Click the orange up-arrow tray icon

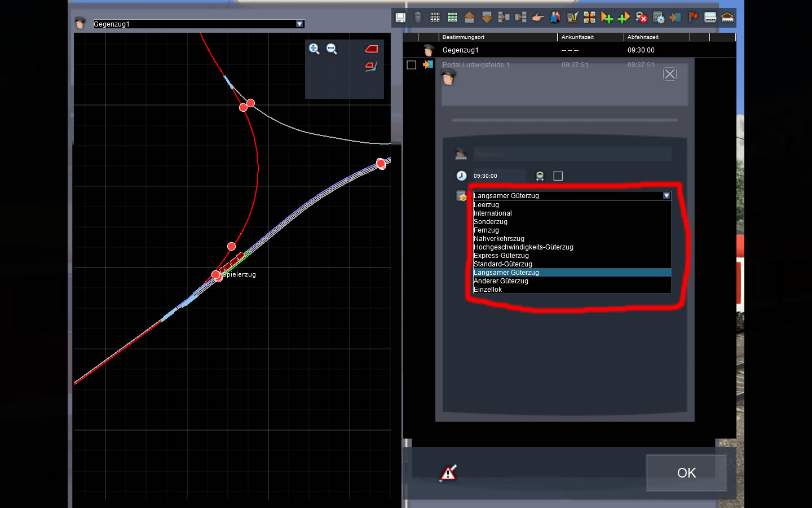point(469,17)
